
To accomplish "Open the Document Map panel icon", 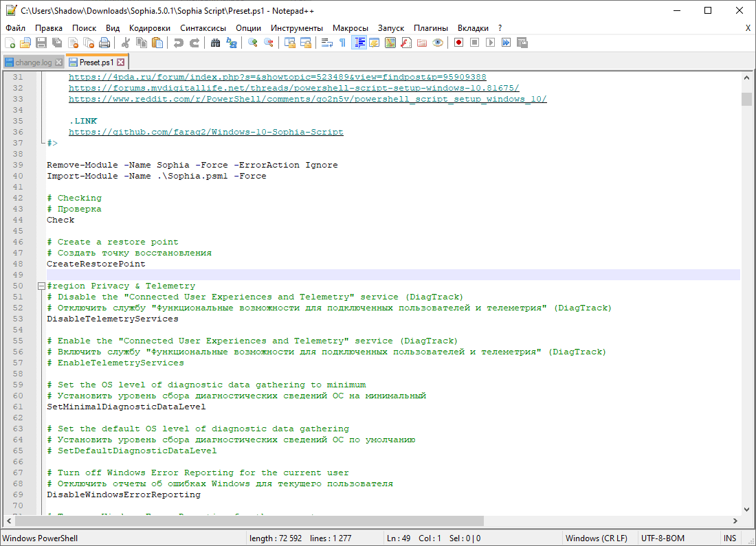I will coord(389,42).
